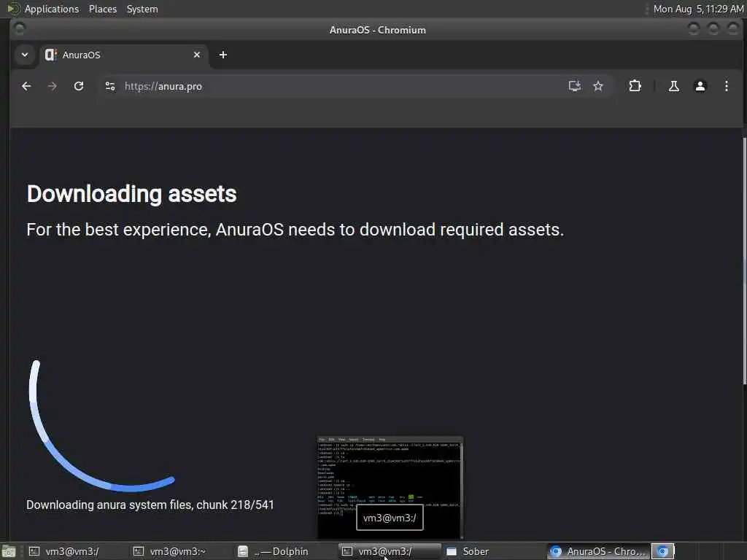Click the window menu button at title bar left
The image size is (747, 560).
point(20,29)
